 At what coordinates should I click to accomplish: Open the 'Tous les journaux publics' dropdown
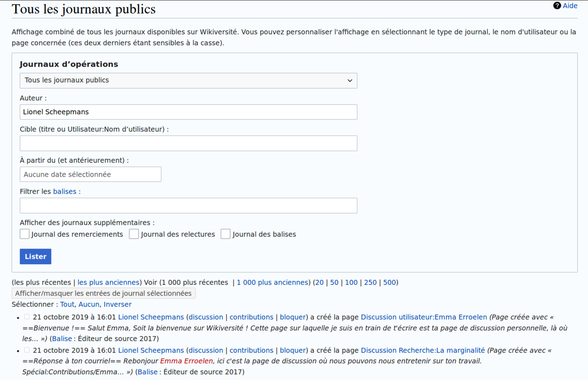pyautogui.click(x=189, y=81)
